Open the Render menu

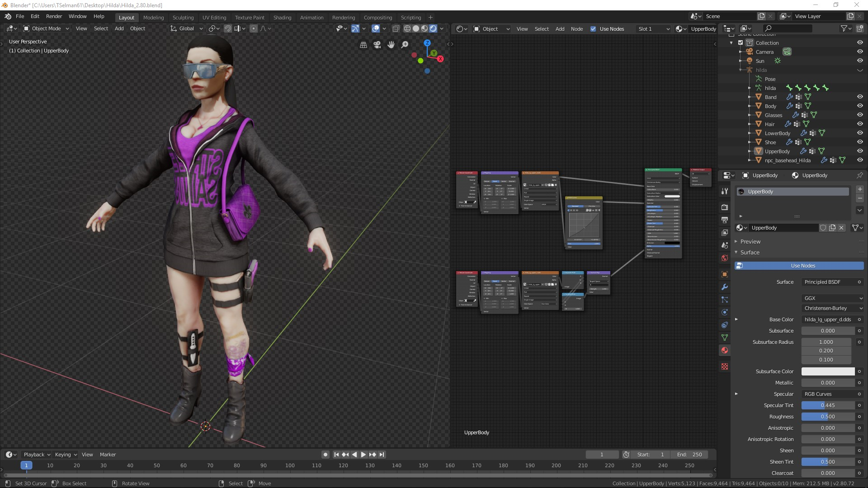coord(54,16)
